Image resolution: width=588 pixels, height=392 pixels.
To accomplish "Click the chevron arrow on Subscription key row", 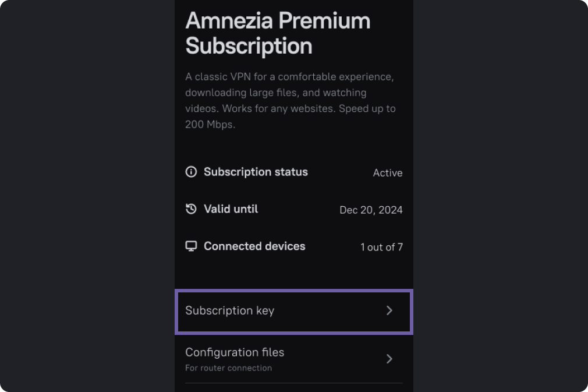I will (x=389, y=310).
